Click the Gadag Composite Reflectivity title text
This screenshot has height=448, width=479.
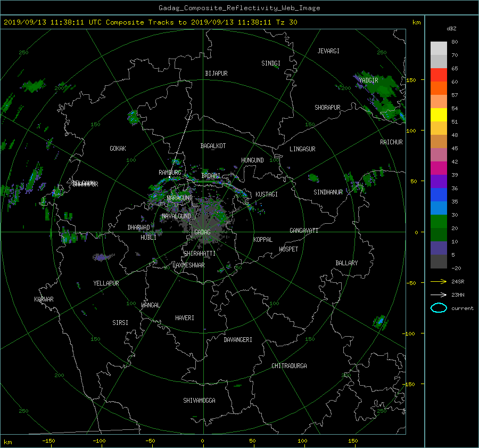tap(239, 8)
